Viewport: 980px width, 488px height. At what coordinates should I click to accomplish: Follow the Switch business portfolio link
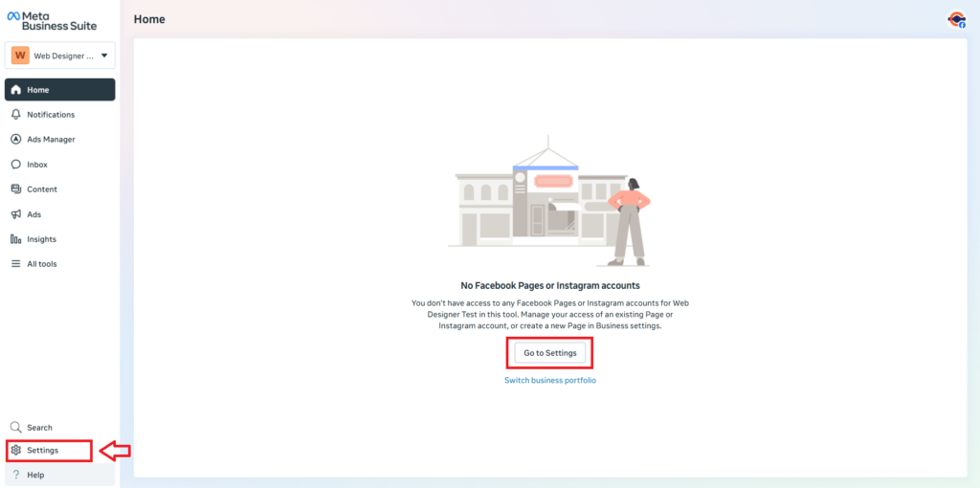click(x=550, y=380)
